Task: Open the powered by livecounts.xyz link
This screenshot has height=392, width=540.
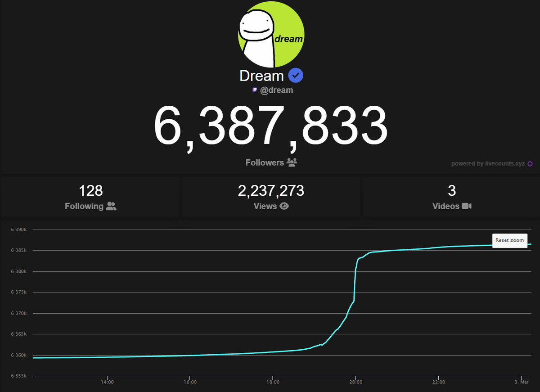Action: pyautogui.click(x=488, y=164)
